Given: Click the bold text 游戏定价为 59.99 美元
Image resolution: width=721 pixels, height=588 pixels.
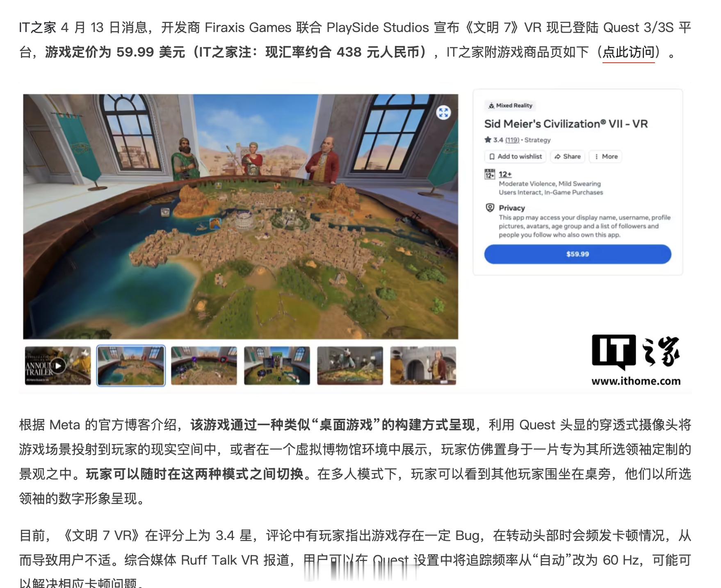Looking at the screenshot, I should (115, 52).
